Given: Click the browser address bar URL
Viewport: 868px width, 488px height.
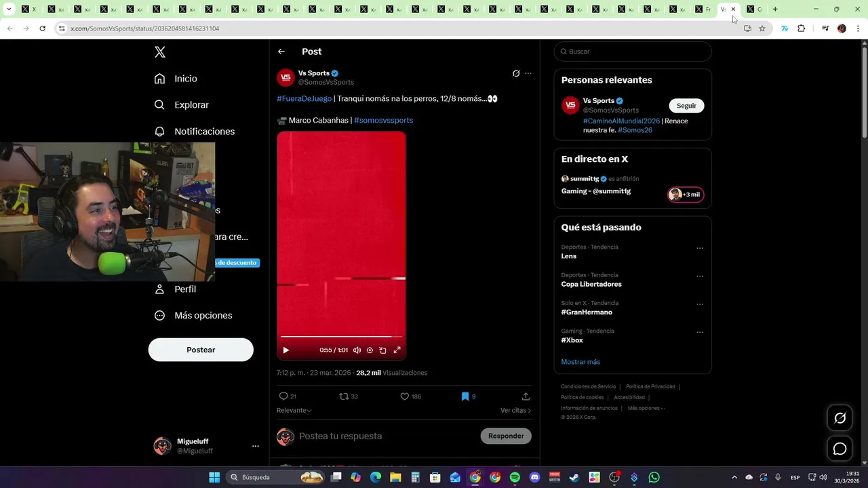Looking at the screenshot, I should pos(145,28).
